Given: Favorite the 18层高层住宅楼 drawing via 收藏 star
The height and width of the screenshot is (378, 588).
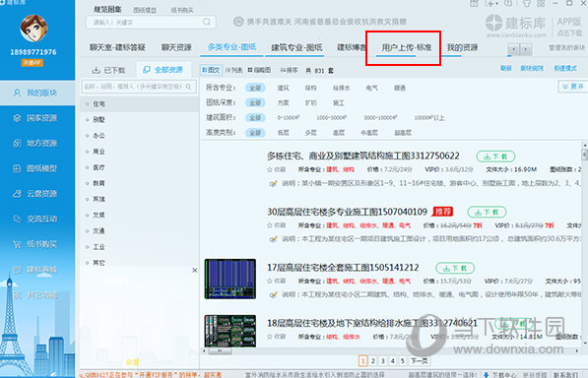Looking at the screenshot, I should (x=277, y=337).
